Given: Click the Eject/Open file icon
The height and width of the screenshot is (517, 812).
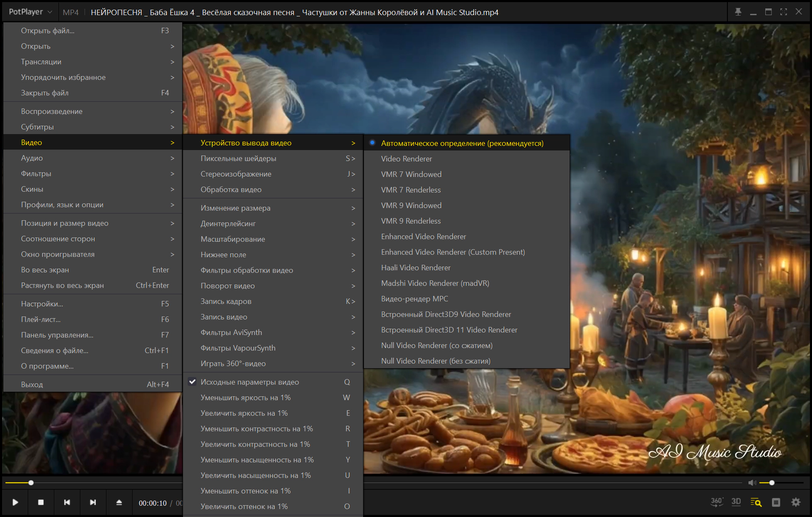Looking at the screenshot, I should [x=119, y=502].
